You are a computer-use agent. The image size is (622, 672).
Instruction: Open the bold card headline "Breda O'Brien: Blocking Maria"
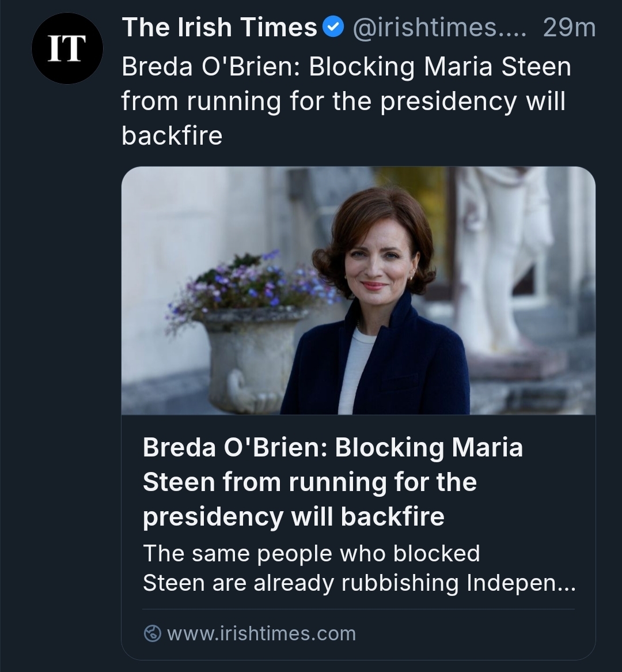(332, 447)
